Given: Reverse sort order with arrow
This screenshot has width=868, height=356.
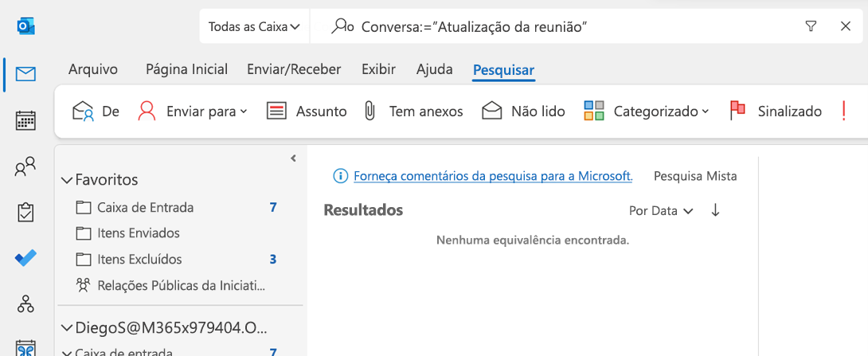Looking at the screenshot, I should point(715,210).
